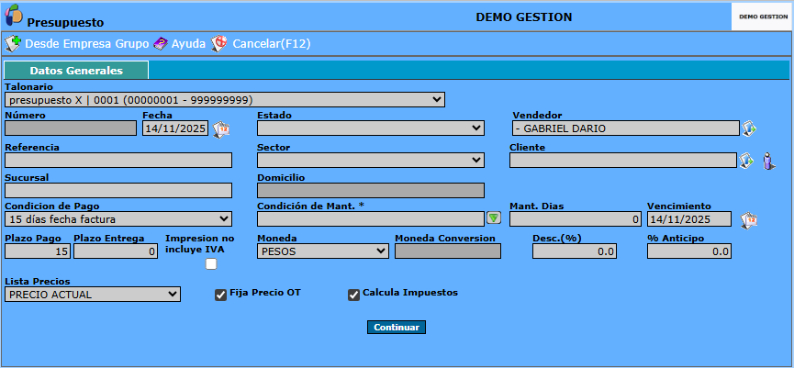The image size is (794, 368).
Task: Click Cancelar(F12) link
Action: click(x=271, y=44)
